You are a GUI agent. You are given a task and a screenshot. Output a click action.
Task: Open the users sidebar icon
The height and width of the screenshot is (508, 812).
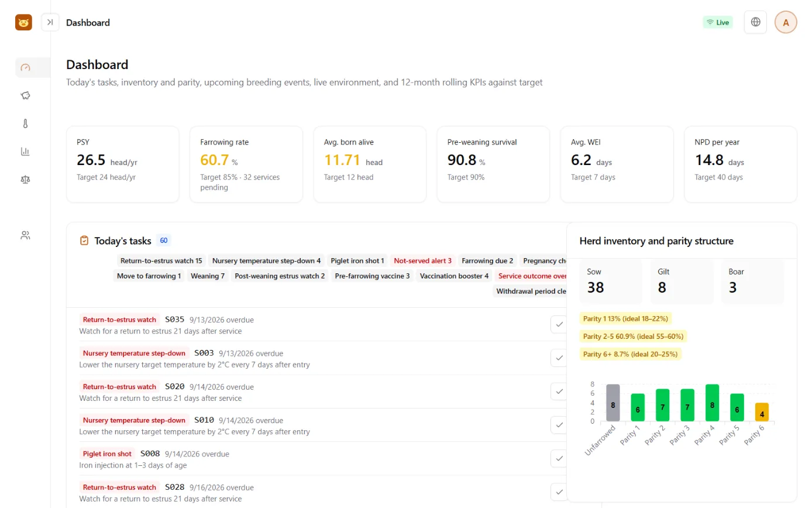[25, 235]
